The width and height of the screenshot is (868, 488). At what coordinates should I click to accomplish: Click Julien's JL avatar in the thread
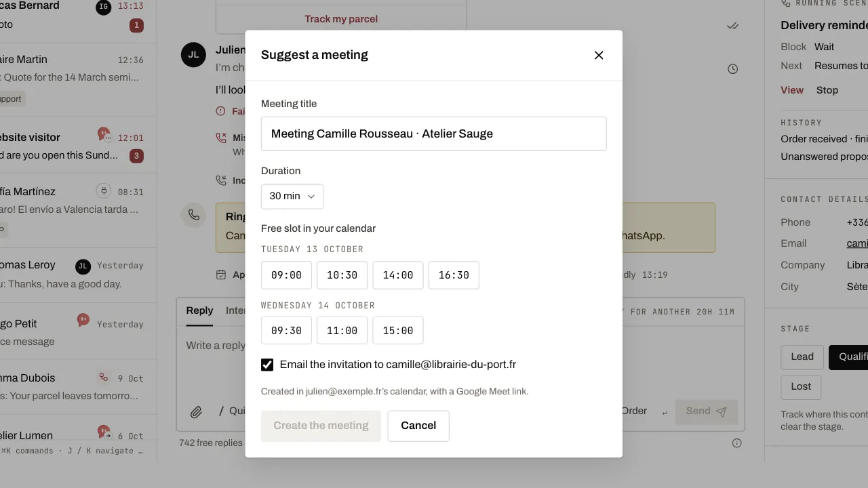[193, 54]
